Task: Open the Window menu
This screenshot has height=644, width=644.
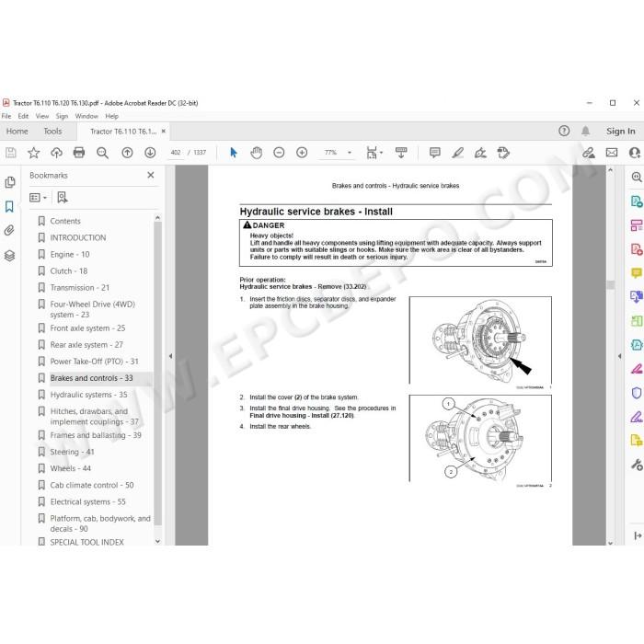Action: 86,116
